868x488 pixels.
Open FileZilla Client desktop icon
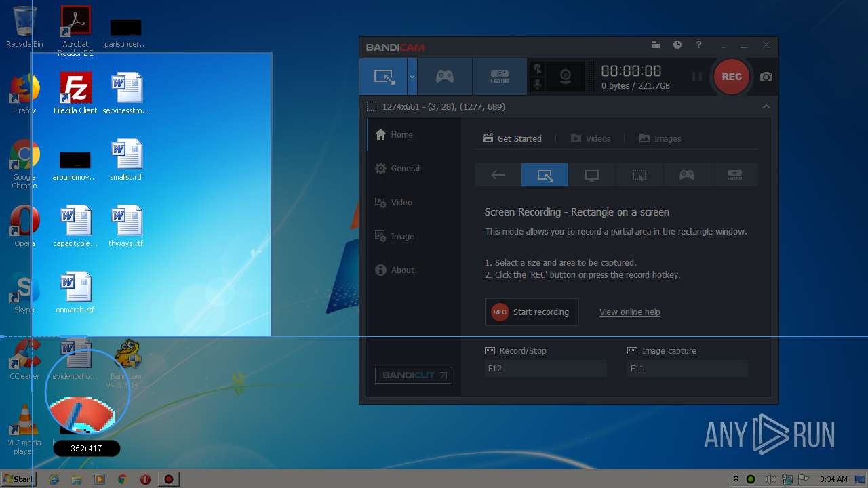pos(75,94)
